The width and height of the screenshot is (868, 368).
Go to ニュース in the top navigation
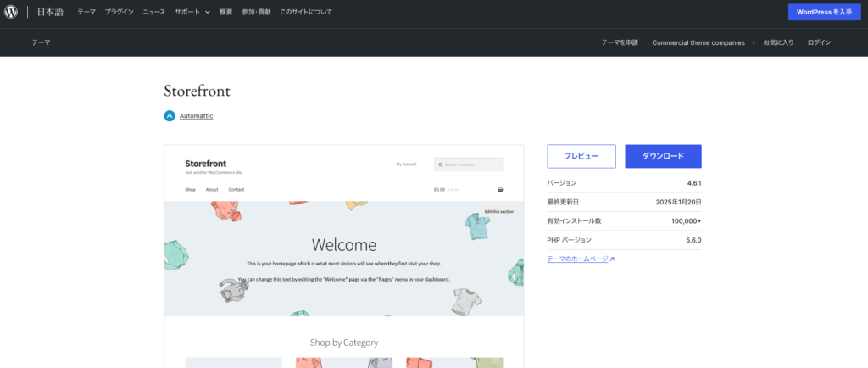pos(154,12)
